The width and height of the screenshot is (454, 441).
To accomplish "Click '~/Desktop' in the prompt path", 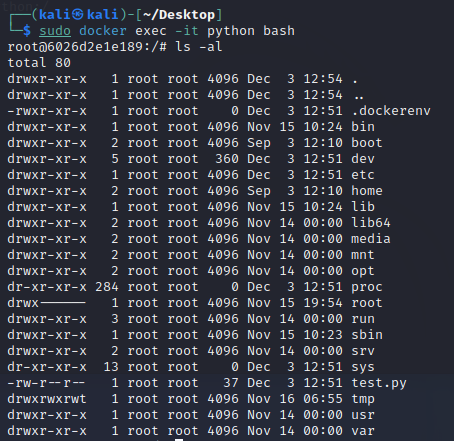I will coord(179,15).
